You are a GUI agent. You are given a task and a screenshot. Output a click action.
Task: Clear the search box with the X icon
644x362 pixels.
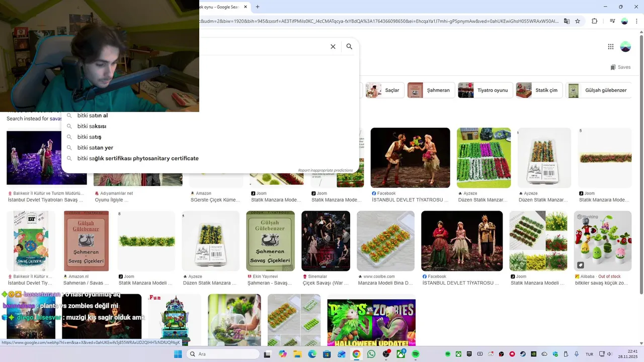click(333, 47)
